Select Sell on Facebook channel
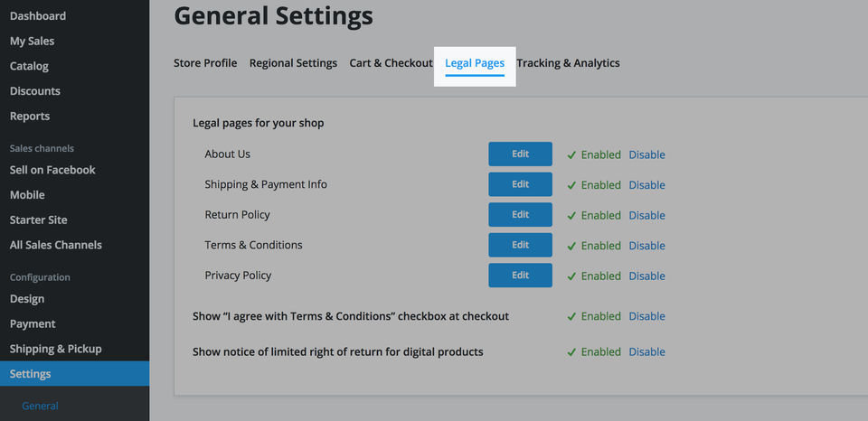 click(52, 170)
